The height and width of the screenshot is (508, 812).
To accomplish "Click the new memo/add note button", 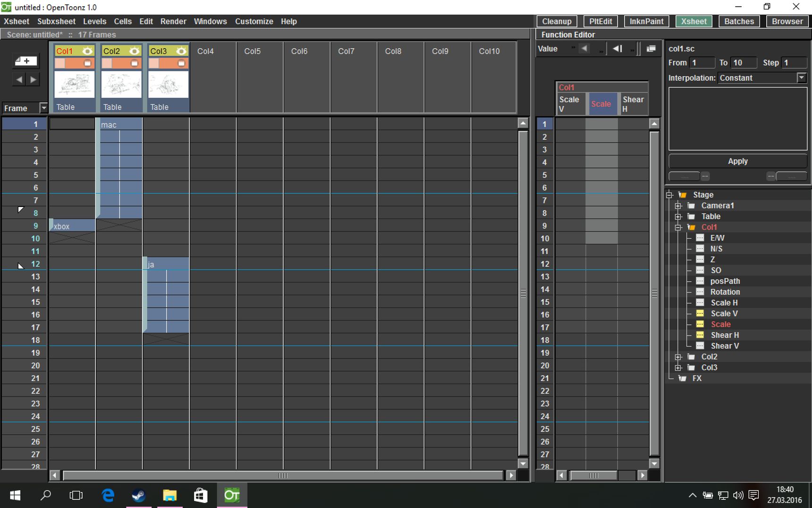I will click(25, 60).
